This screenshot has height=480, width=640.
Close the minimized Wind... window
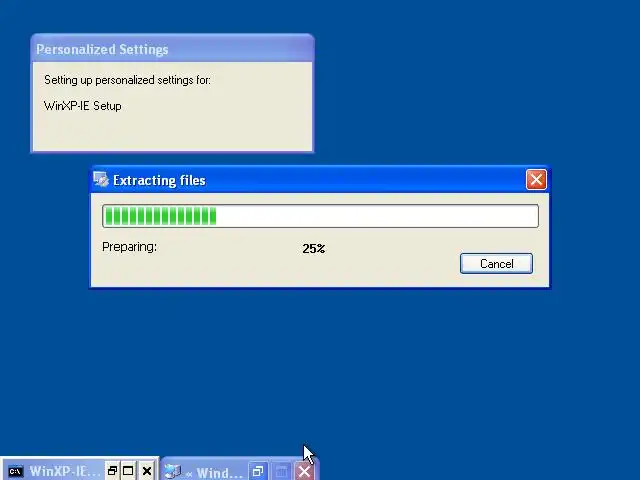304,472
